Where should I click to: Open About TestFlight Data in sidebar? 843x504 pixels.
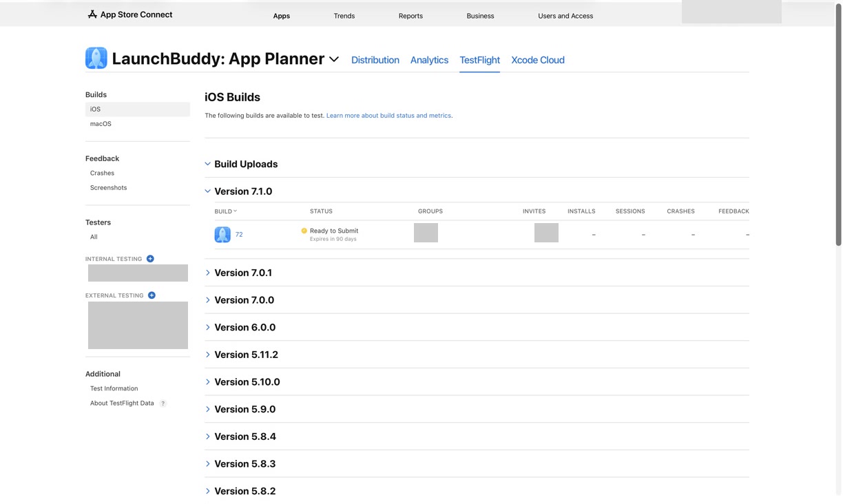(x=122, y=403)
